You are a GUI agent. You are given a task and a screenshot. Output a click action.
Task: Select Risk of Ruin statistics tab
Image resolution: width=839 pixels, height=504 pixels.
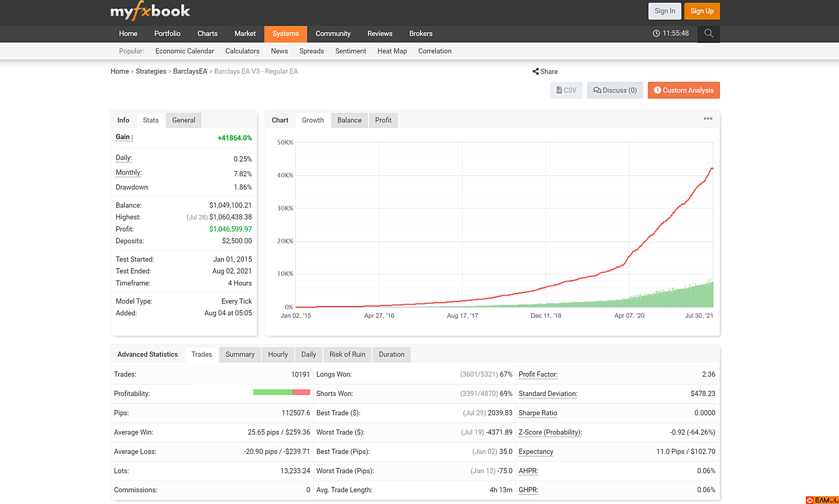[347, 354]
